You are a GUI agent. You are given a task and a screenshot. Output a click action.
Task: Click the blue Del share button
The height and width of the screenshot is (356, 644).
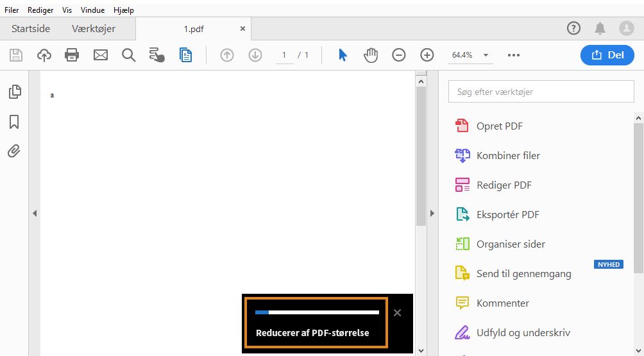(607, 55)
